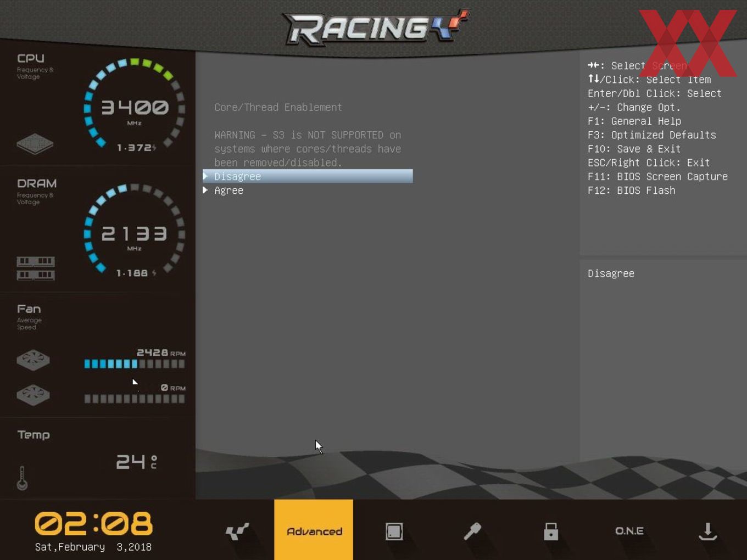Viewport: 747px width, 560px height.
Task: Select the Agree option
Action: click(x=228, y=191)
